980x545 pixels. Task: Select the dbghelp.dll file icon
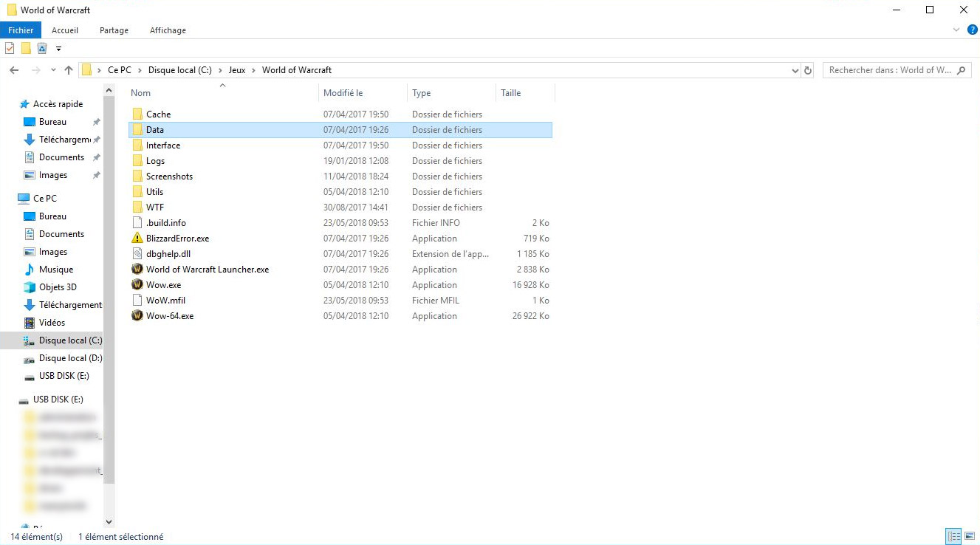pos(137,254)
